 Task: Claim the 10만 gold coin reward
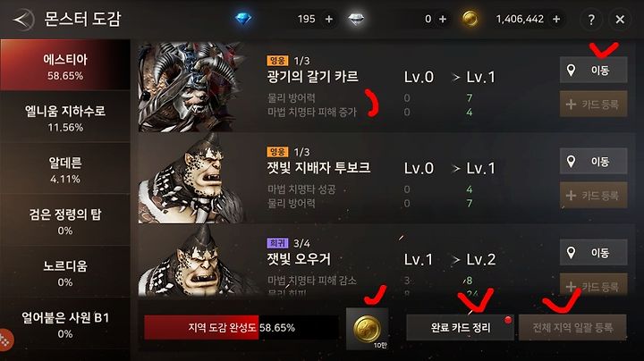tap(368, 329)
